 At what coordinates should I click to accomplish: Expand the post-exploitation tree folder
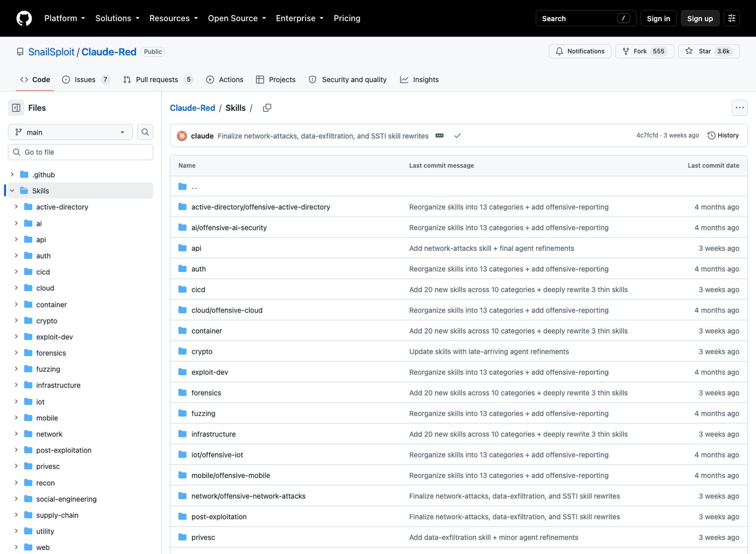click(x=16, y=450)
